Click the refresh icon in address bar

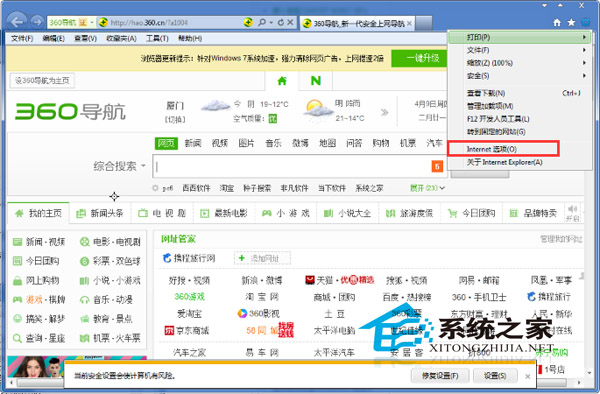pyautogui.click(x=281, y=23)
